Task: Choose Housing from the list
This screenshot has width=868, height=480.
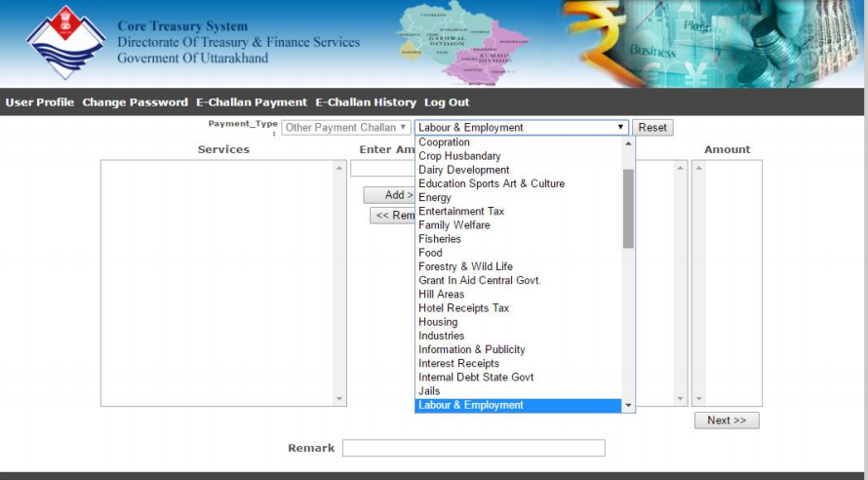Action: (x=518, y=322)
